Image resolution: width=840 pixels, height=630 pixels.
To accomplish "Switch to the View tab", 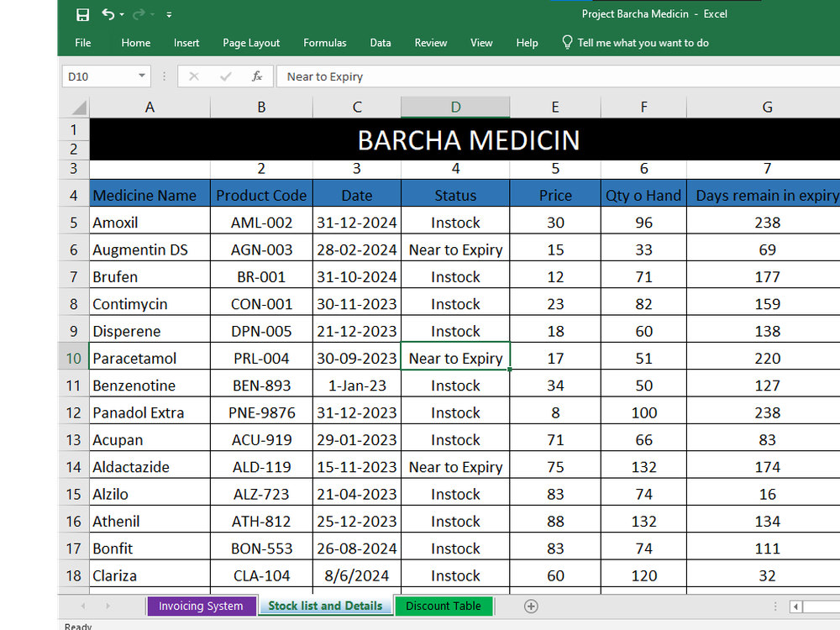I will tap(481, 43).
